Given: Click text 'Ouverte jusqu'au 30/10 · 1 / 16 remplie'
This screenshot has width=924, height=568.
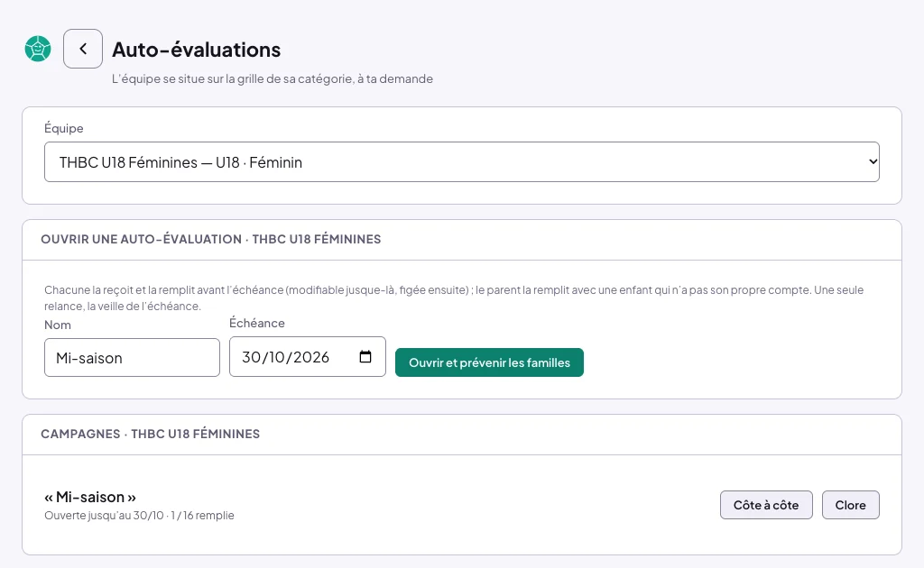Looking at the screenshot, I should pos(139,515).
